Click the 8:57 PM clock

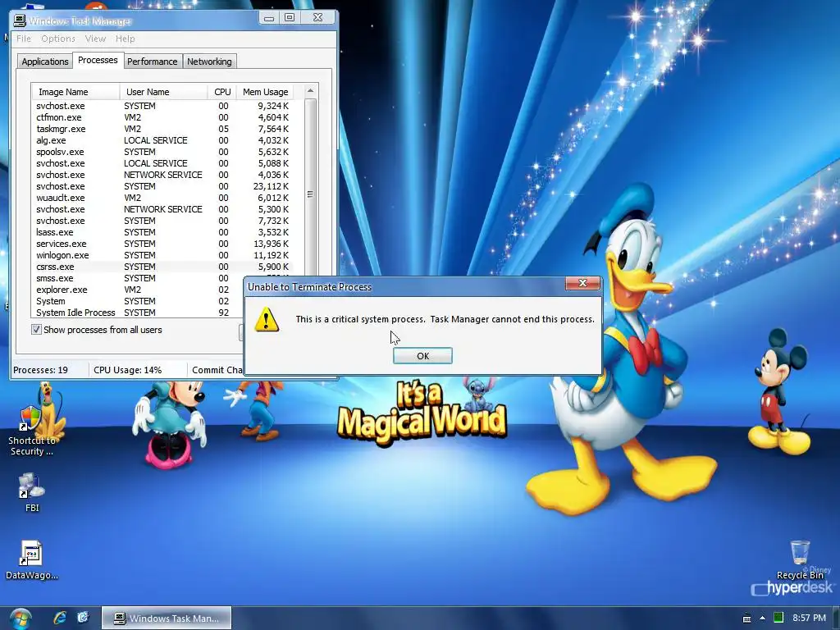809,618
